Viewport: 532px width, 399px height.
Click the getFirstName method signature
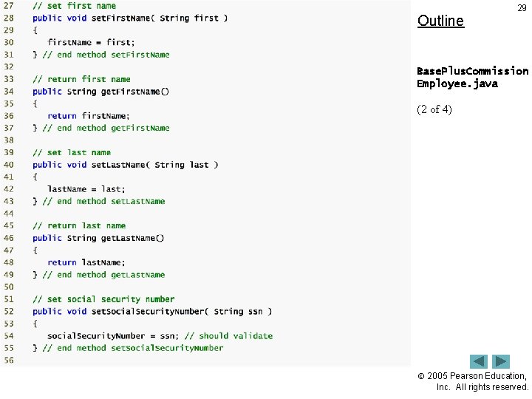point(100,92)
